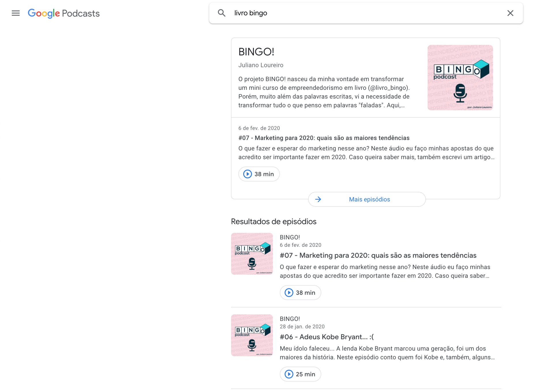Click the Google Podcasts logo

[x=63, y=13]
